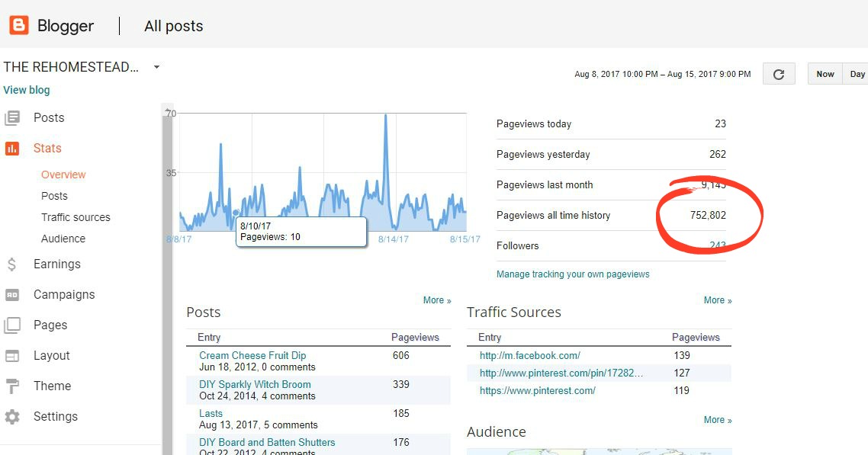Open the Stats section in sidebar
Image resolution: width=868 pixels, height=455 pixels.
[47, 148]
